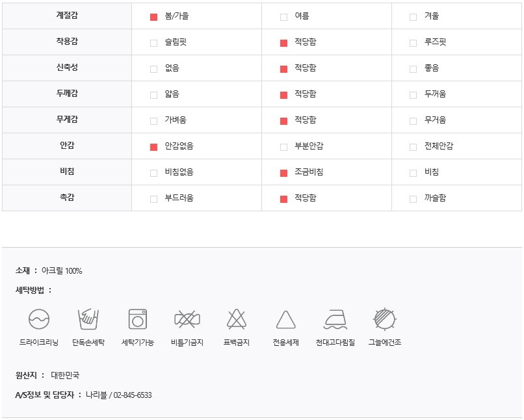
Task: Click the 드라이크리닝 dry cleaning icon
Action: 39,319
